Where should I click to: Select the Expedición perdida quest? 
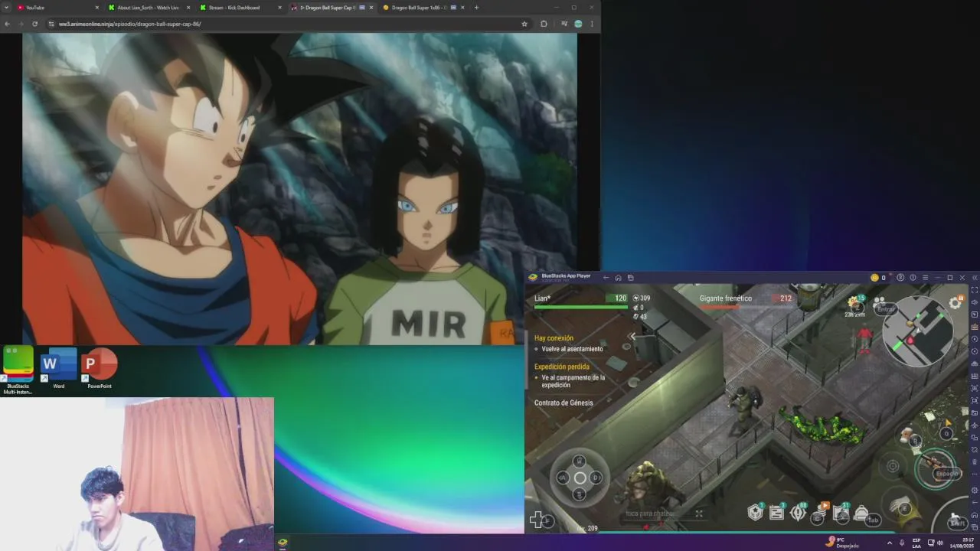(x=562, y=367)
